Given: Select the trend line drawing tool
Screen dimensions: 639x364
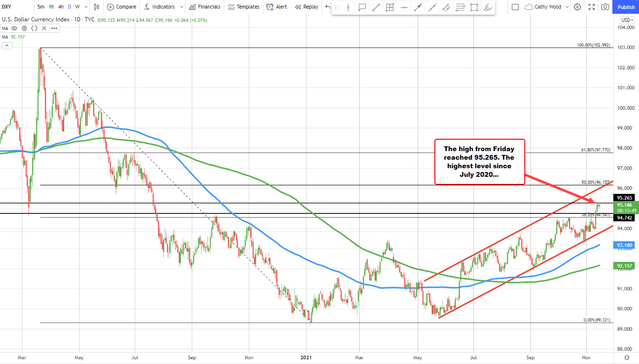Looking at the screenshot, I should tap(376, 7).
